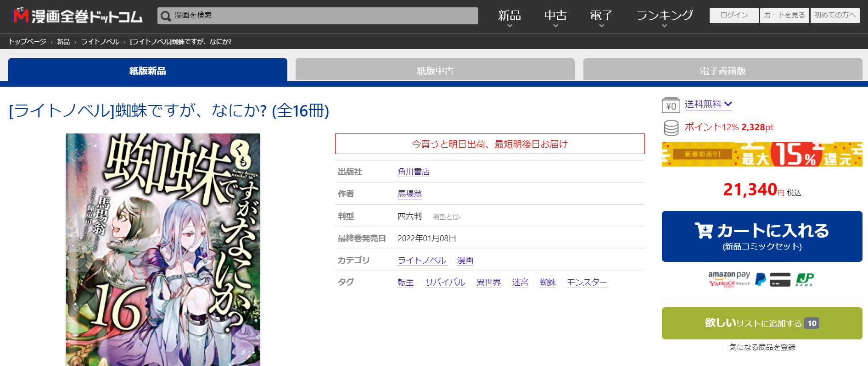Open the 中古 navigation menu
Image resolution: width=868 pixels, height=366 pixels.
(555, 16)
